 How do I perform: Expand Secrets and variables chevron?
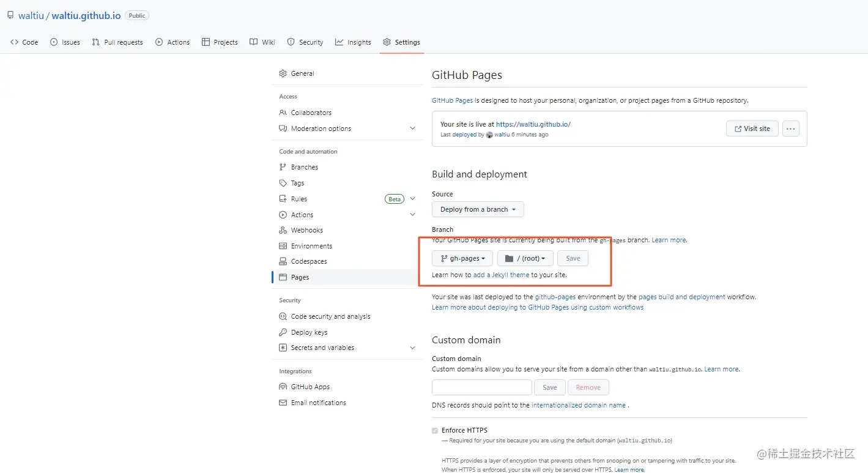(412, 348)
